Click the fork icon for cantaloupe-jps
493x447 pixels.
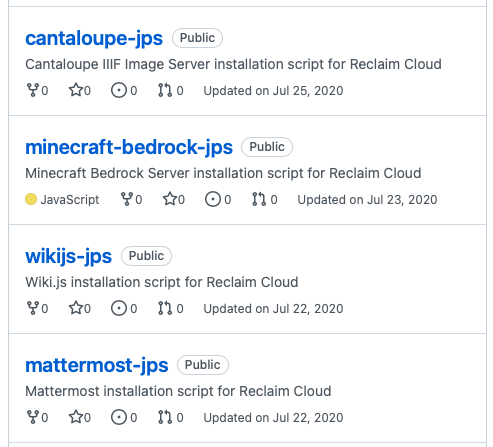(x=33, y=90)
